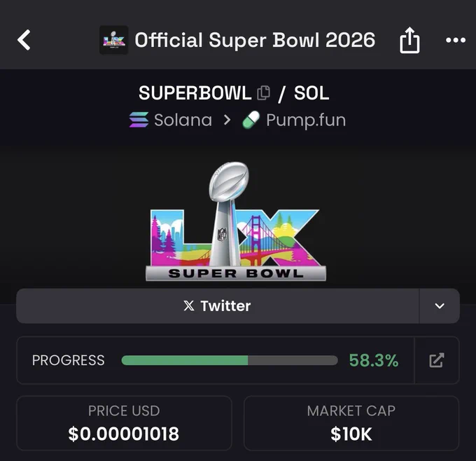
Task: Open the Twitter link button
Action: point(218,305)
